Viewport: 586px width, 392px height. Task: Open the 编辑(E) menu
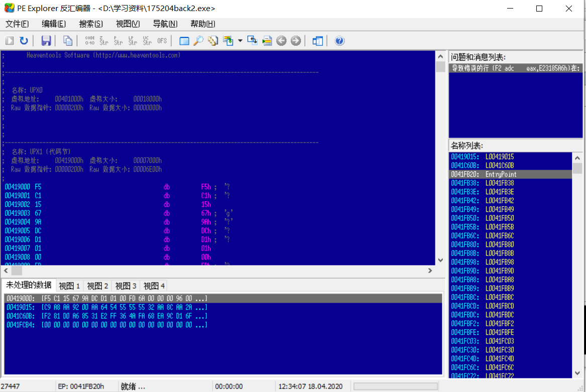[x=54, y=24]
